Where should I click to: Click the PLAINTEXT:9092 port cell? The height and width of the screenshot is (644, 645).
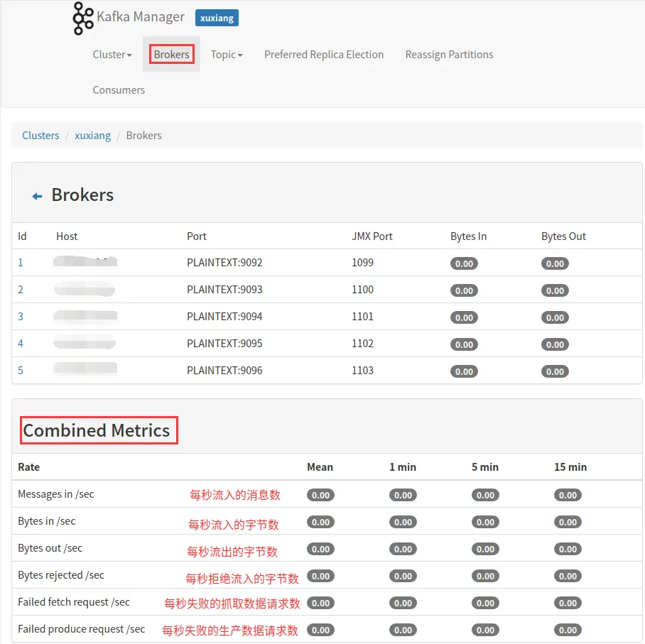point(224,263)
